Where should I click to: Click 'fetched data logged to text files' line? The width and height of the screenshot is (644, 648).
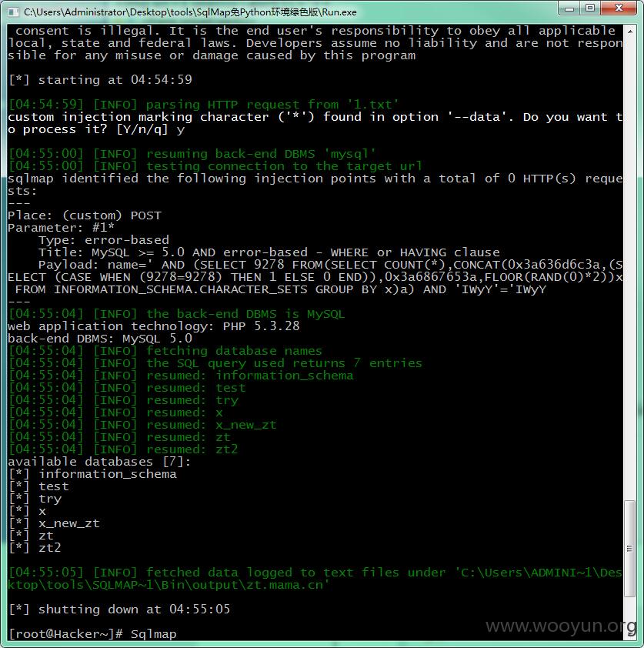click(x=315, y=579)
